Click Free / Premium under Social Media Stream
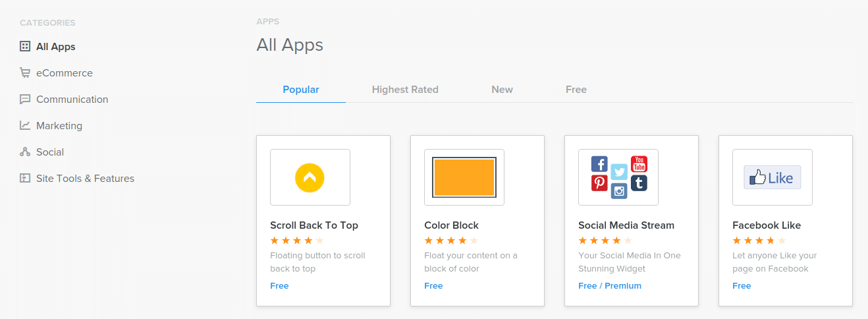The width and height of the screenshot is (868, 319). (609, 286)
